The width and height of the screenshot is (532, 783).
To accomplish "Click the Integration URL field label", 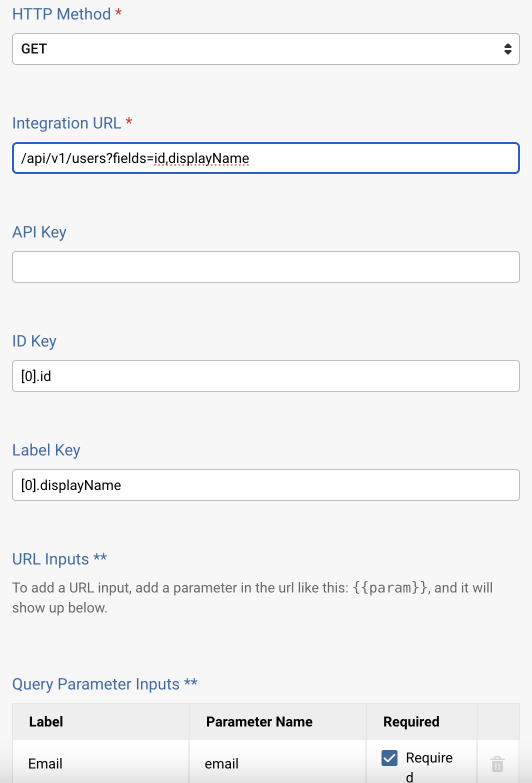I will (x=66, y=123).
